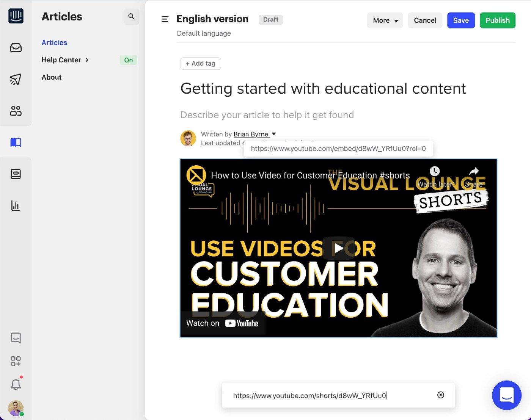Image resolution: width=531 pixels, height=420 pixels.
Task: Clear the video URL input
Action: 440,395
